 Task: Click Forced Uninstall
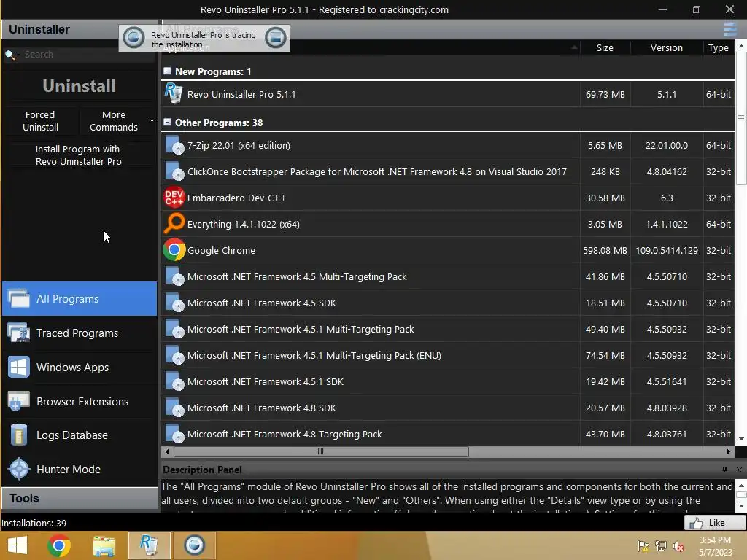(x=41, y=121)
